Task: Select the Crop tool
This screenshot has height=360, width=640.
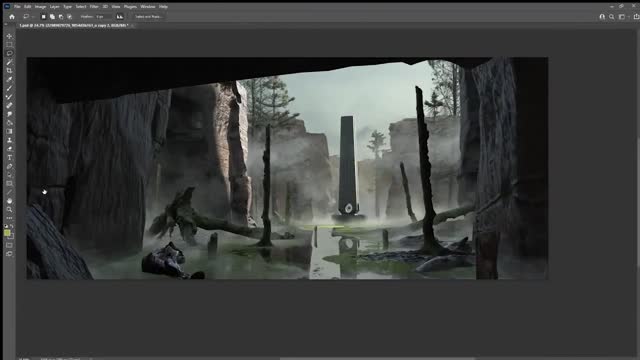Action: click(9, 71)
